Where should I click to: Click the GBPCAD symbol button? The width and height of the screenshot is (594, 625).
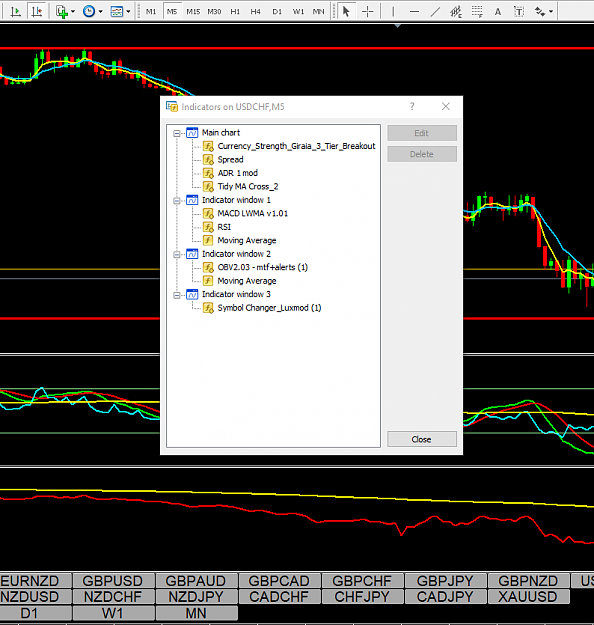pyautogui.click(x=279, y=581)
